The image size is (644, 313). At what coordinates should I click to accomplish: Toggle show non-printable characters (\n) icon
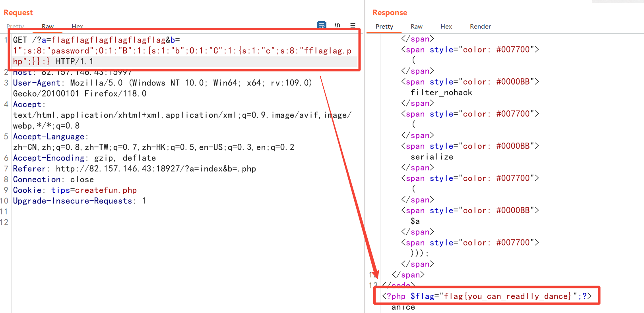(x=337, y=25)
